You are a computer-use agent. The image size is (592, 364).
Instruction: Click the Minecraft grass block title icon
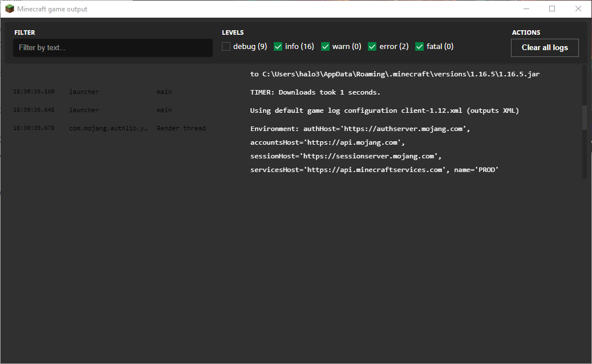click(x=10, y=9)
